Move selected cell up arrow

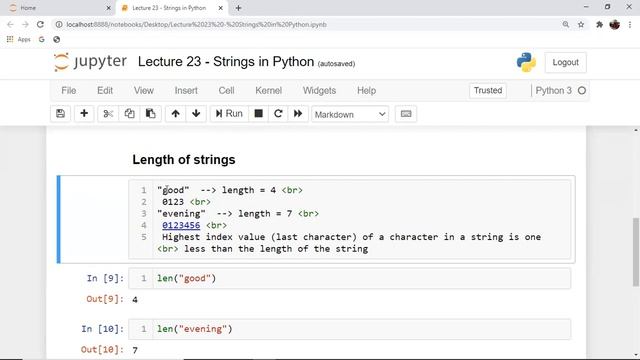[176, 114]
